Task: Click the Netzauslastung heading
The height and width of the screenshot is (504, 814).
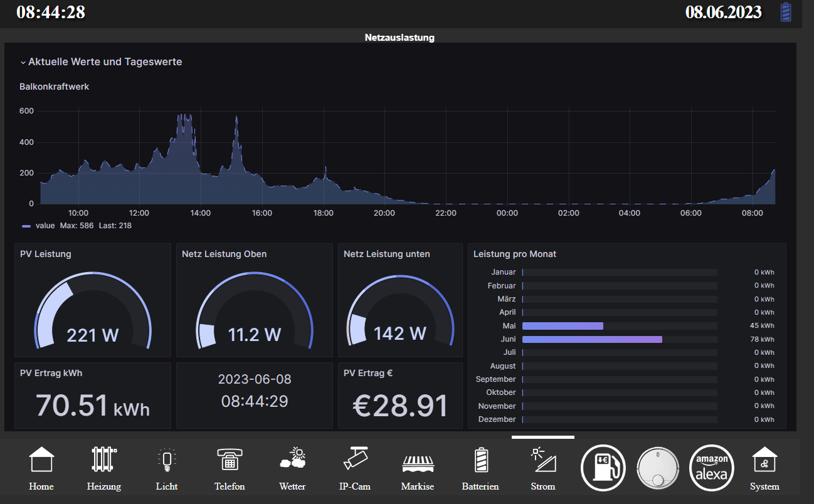Action: coord(399,38)
